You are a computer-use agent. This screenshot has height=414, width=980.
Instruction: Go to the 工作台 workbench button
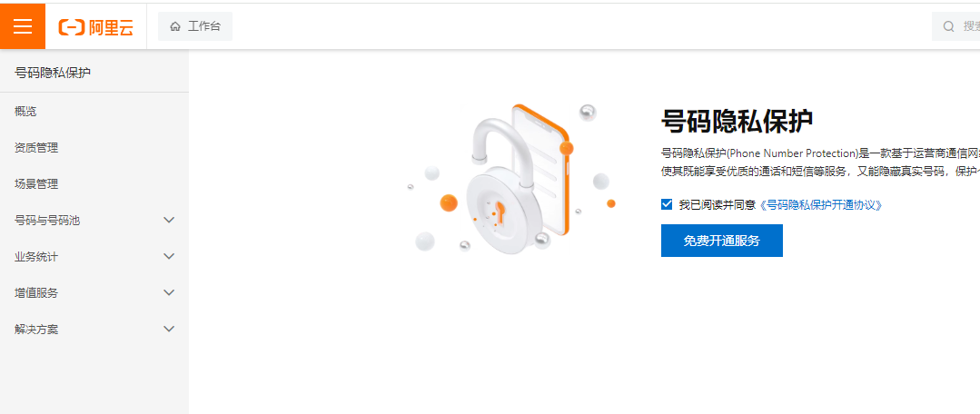(x=195, y=26)
